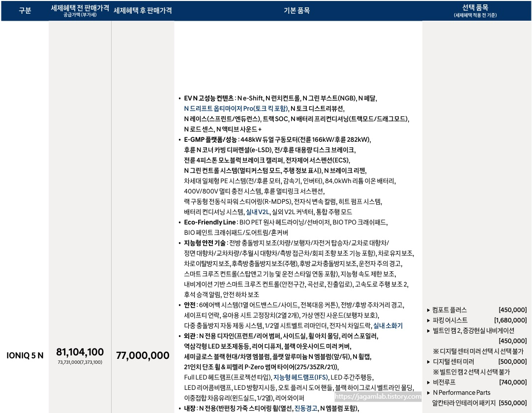Click '빌트인 캠 2, 증강현실 내비게이션' option
The height and width of the screenshot is (413, 532).
pyautogui.click(x=473, y=330)
